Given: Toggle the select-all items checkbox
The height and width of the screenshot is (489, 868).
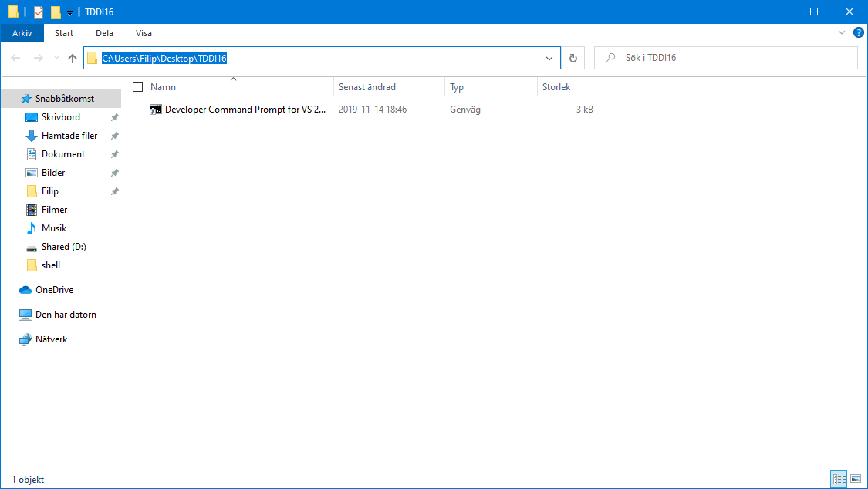Looking at the screenshot, I should click(138, 87).
